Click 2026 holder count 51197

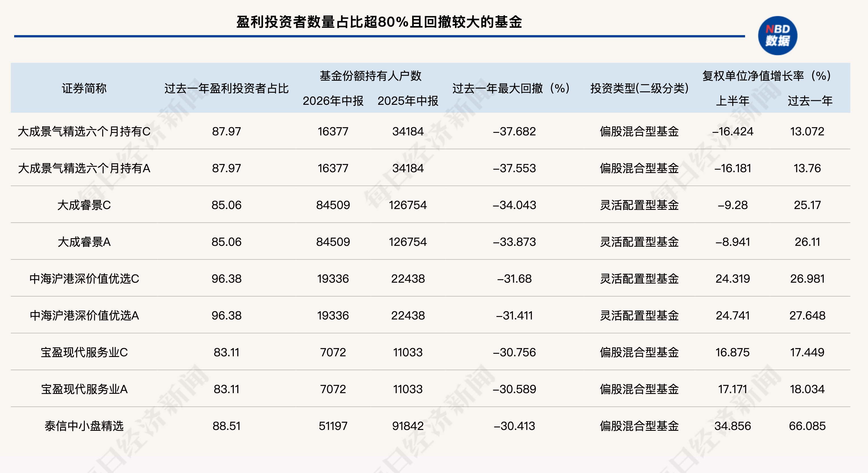(333, 426)
